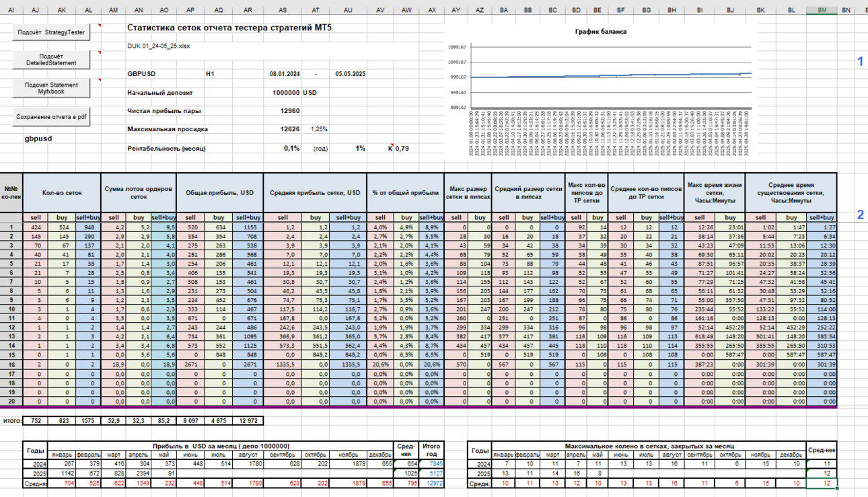Select the file name cell DUK 01_24-05_25.xlsx

click(x=158, y=46)
